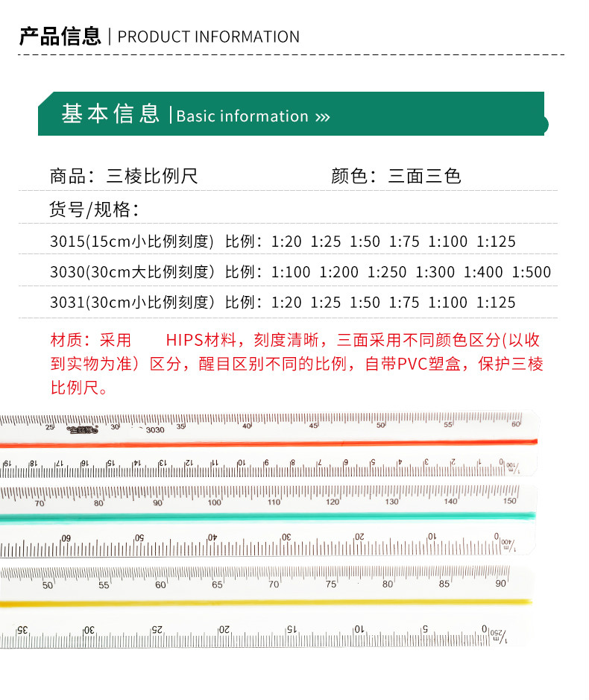Click the PRODUCT INFORMATION title text
The image size is (589, 700).
click(x=209, y=37)
